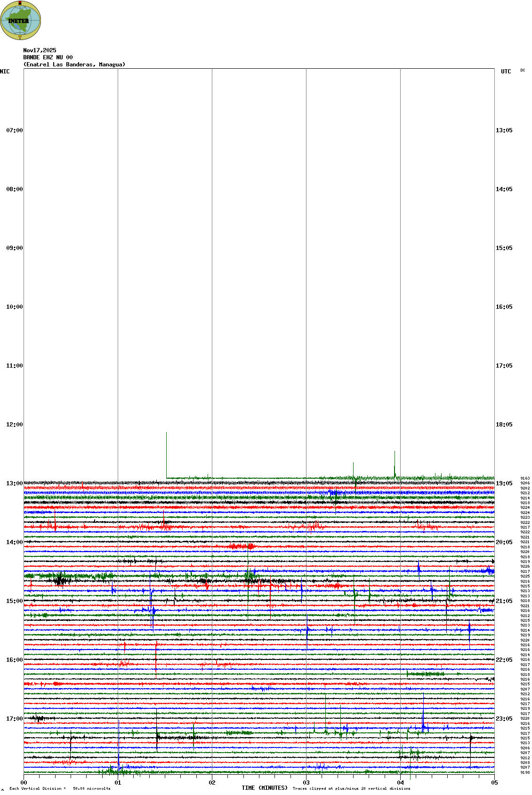532x795 pixels.
Task: Select the 13:00 local time label
Action: 14,483
